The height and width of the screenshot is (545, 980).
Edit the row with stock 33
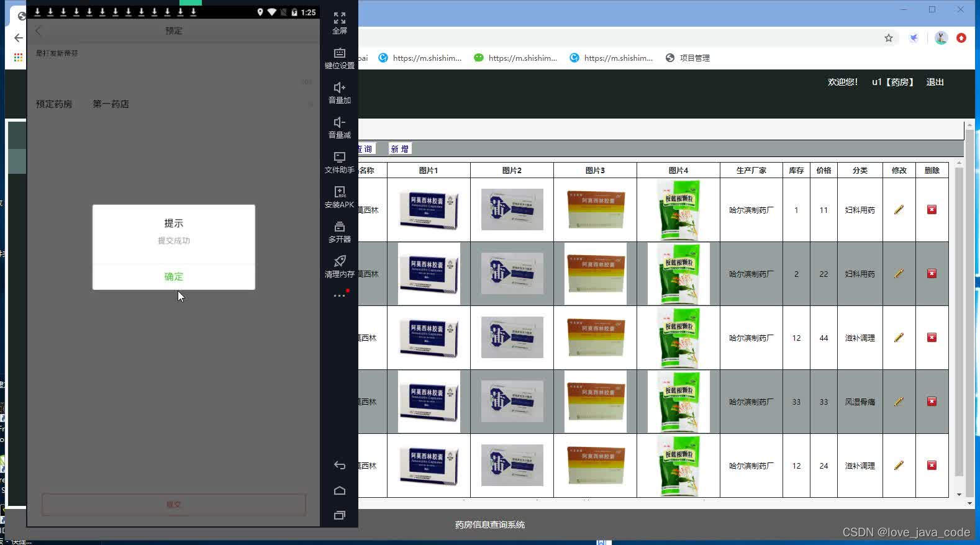899,402
